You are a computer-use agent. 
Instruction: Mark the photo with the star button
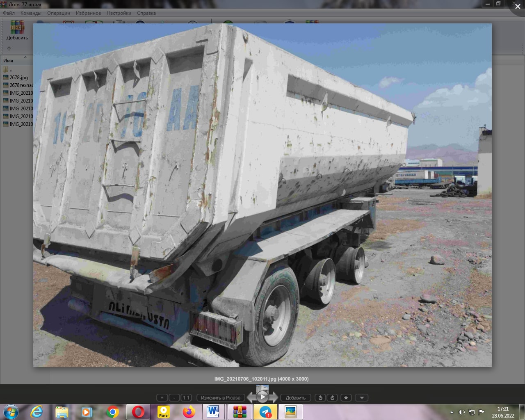click(x=346, y=397)
